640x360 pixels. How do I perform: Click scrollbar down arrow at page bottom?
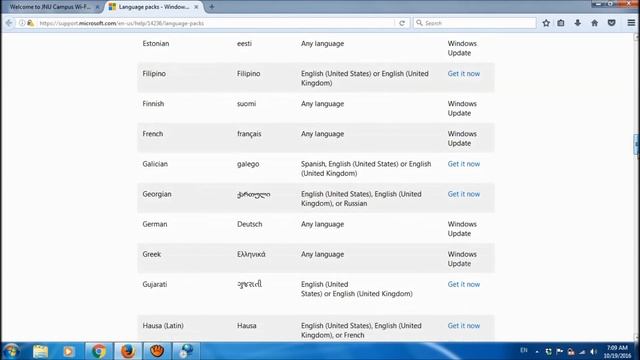tap(636, 338)
